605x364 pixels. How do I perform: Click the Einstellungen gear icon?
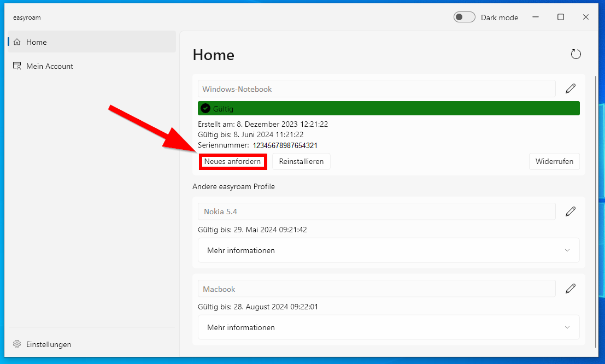tap(17, 344)
